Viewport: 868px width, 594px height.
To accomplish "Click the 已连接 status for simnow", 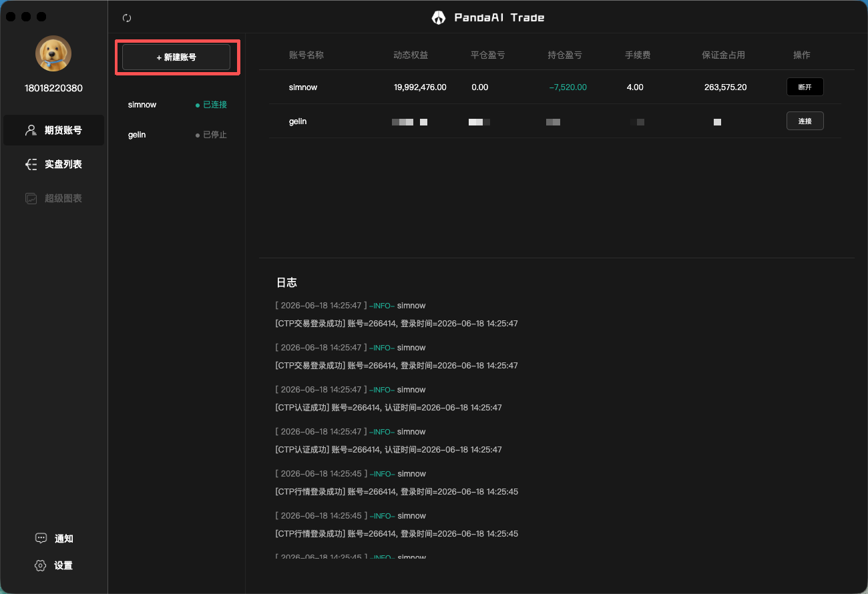I will (x=211, y=105).
